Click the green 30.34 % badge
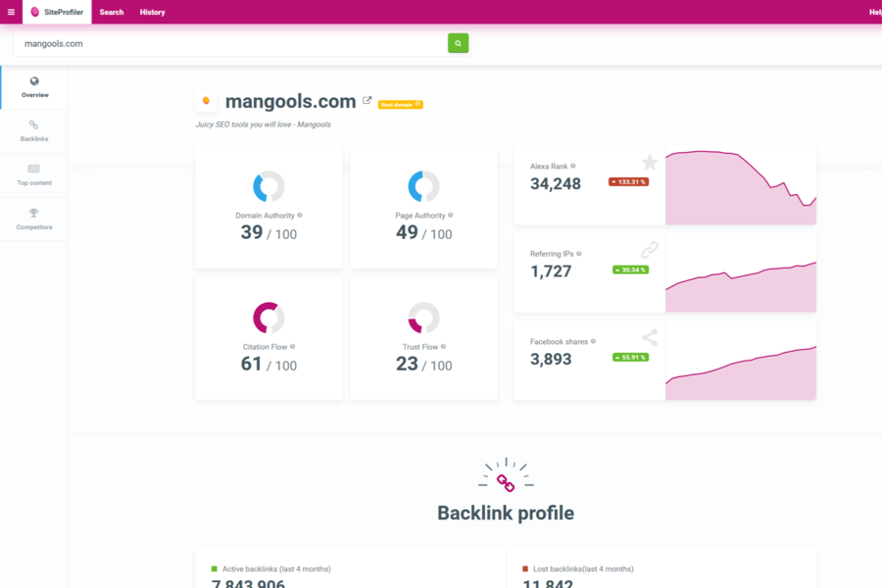The width and height of the screenshot is (882, 588). pyautogui.click(x=630, y=269)
